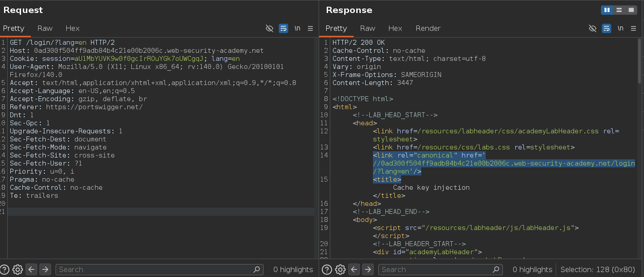
Task: Open search settings gear below Response panel
Action: pos(340,269)
